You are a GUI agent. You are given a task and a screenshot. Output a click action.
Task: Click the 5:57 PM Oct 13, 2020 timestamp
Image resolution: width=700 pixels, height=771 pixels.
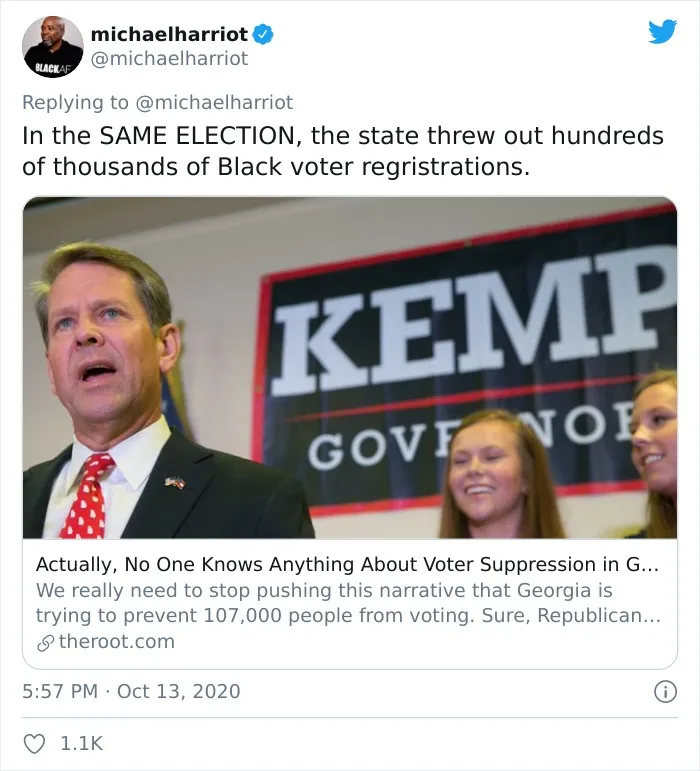131,691
